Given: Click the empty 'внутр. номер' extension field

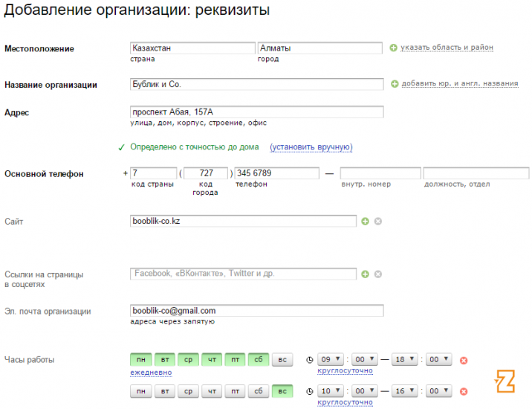Looking at the screenshot, I should (x=380, y=173).
